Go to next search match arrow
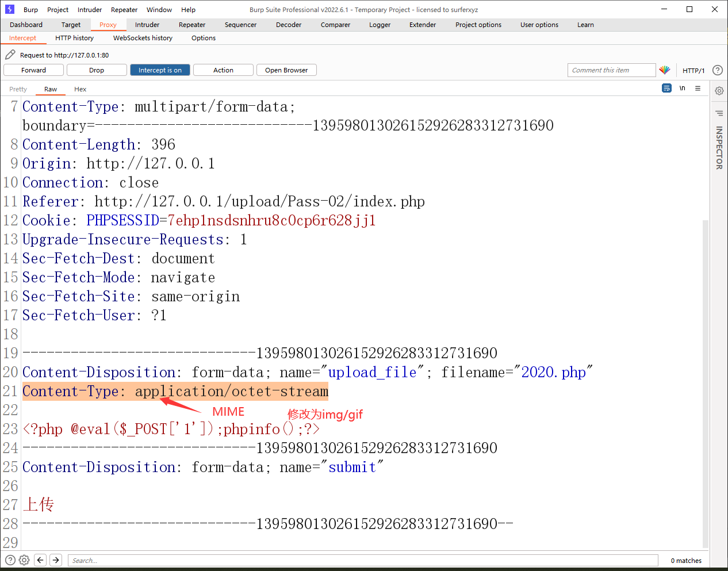Screen dimensions: 728x571 pos(56,560)
